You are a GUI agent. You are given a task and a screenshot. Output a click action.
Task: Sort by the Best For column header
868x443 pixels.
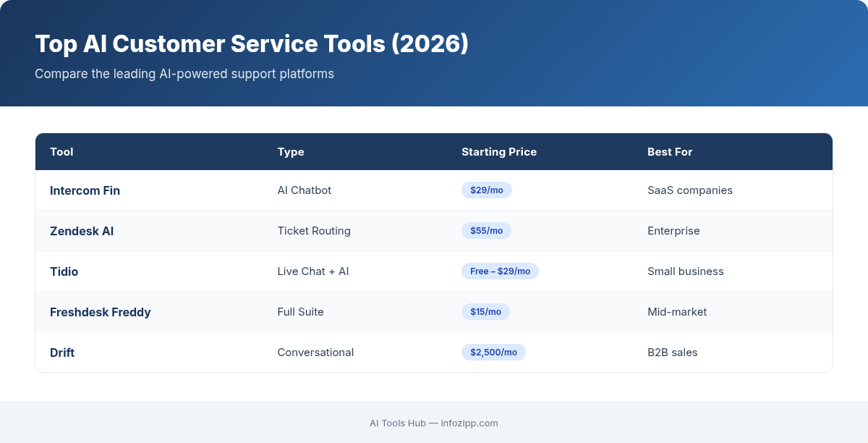(x=670, y=152)
